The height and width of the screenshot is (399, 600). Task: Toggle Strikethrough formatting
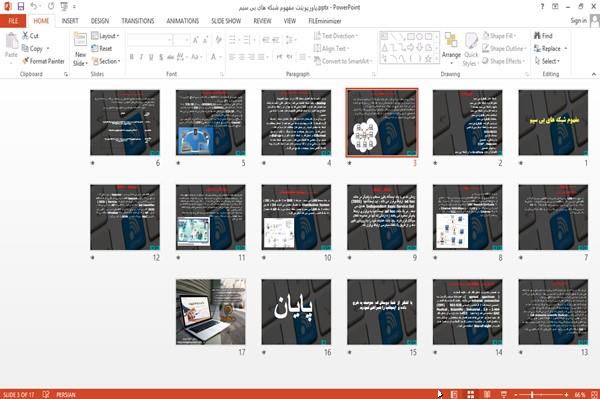point(171,57)
